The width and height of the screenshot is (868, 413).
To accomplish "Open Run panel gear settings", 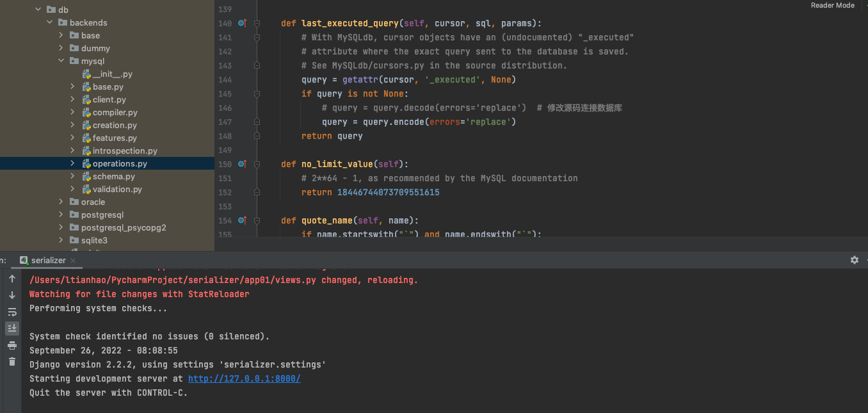I will pos(854,260).
